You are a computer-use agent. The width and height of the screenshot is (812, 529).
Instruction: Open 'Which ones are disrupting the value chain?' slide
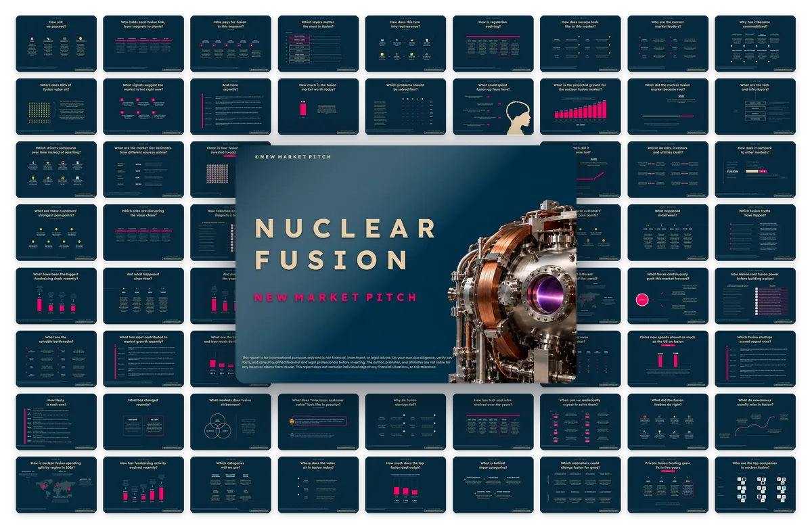pyautogui.click(x=143, y=233)
